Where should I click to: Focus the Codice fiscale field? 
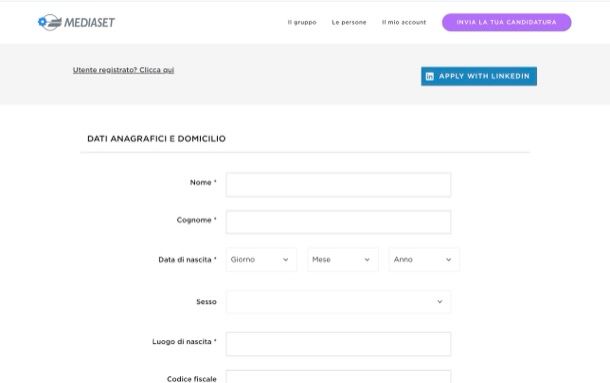338,377
